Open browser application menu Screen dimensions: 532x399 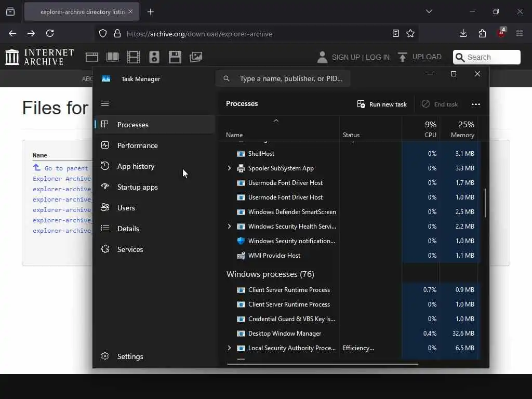pyautogui.click(x=520, y=33)
